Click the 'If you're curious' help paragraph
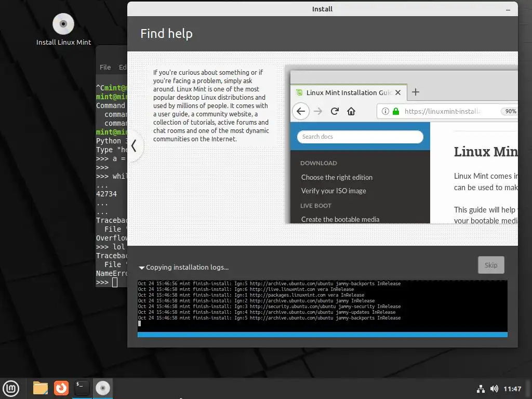Image resolution: width=532 pixels, height=399 pixels. tap(211, 105)
